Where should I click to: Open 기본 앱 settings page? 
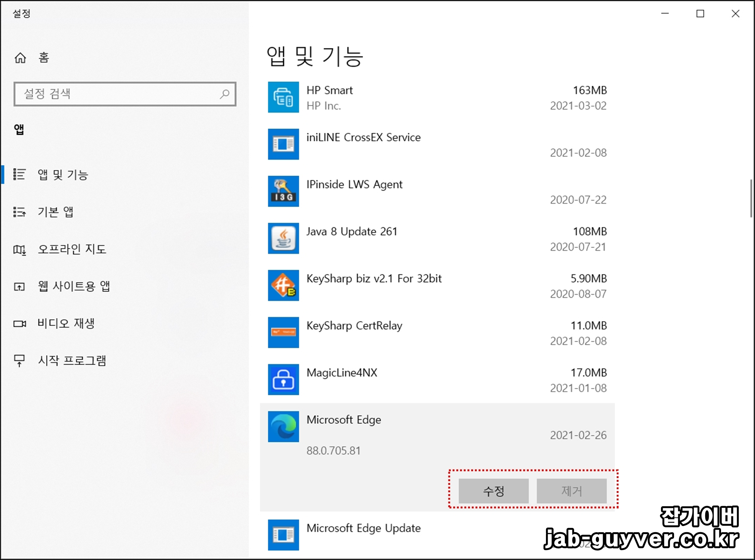[x=55, y=212]
